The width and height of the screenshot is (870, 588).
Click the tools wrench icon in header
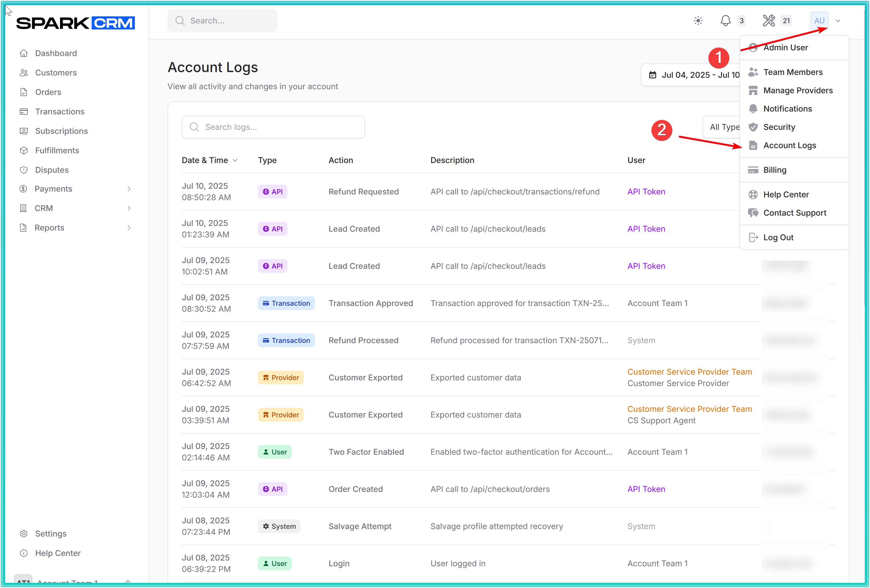769,21
